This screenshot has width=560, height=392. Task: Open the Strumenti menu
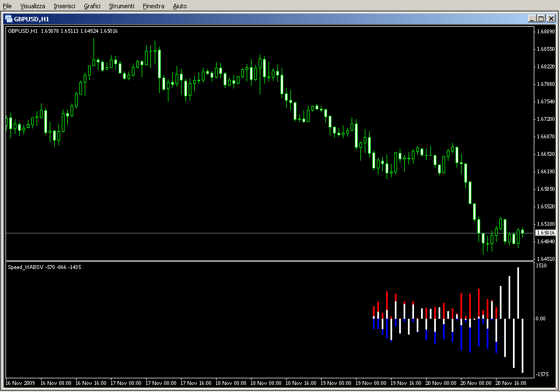pyautogui.click(x=121, y=6)
